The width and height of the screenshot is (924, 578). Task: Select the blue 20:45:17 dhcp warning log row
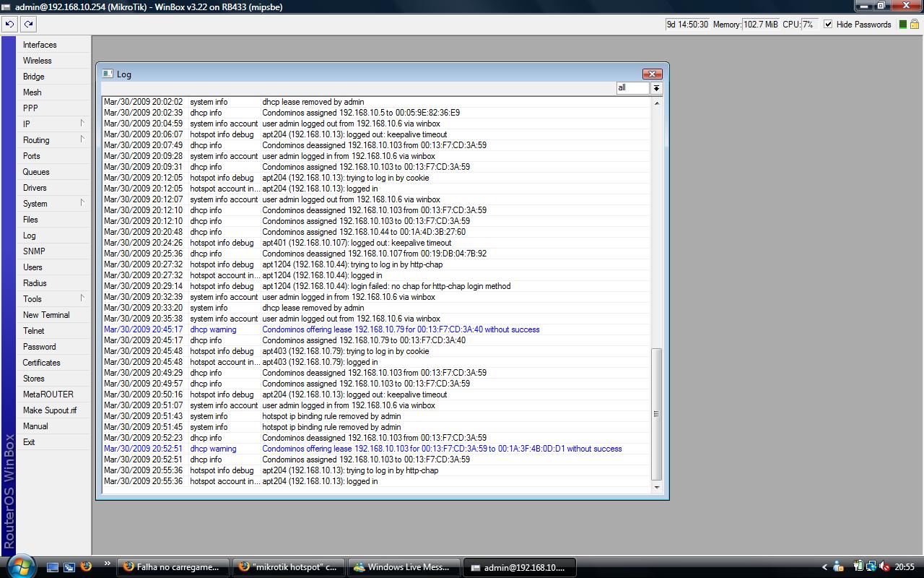(x=376, y=329)
